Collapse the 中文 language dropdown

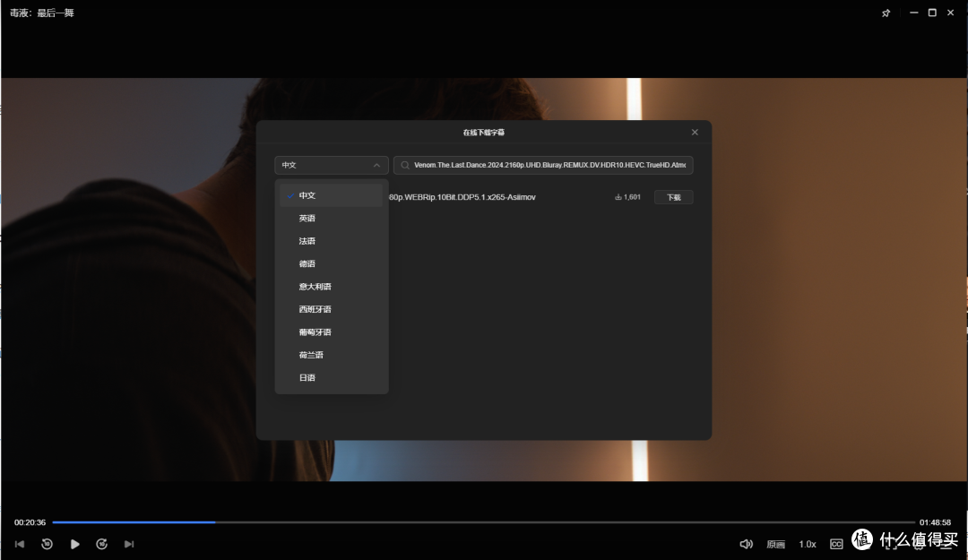click(332, 165)
